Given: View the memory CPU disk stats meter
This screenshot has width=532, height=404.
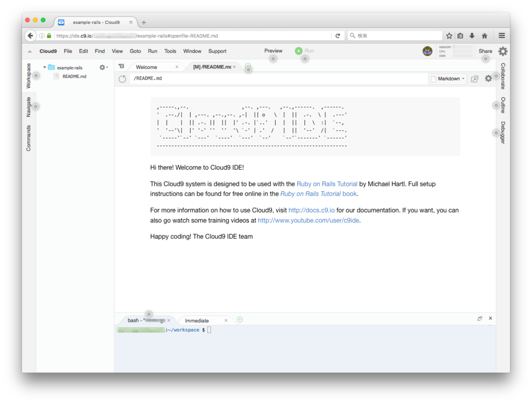Looking at the screenshot, I should [455, 51].
